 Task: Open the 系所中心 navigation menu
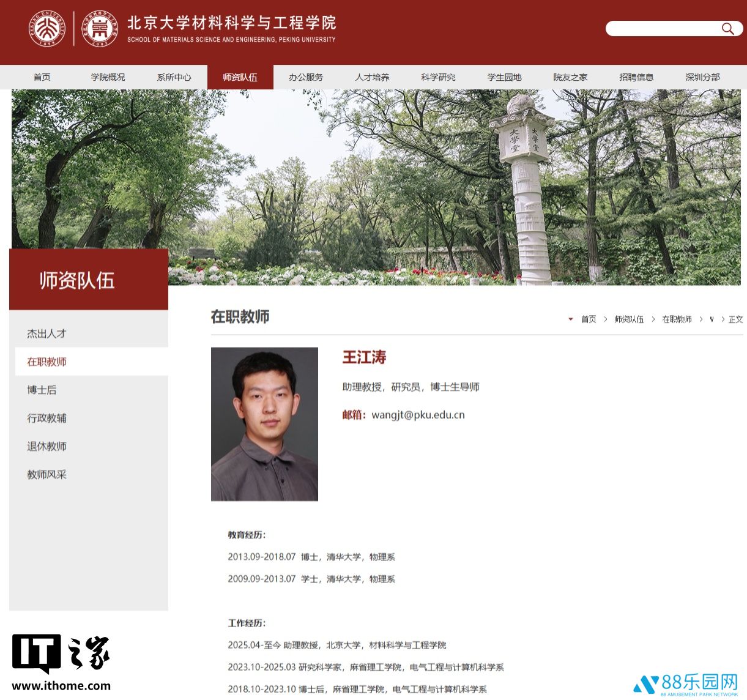point(174,77)
